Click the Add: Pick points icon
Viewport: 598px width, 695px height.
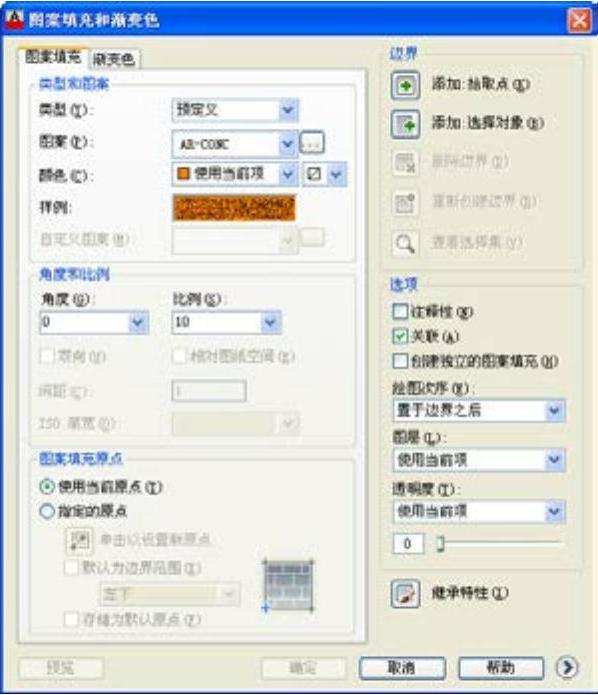[x=405, y=85]
